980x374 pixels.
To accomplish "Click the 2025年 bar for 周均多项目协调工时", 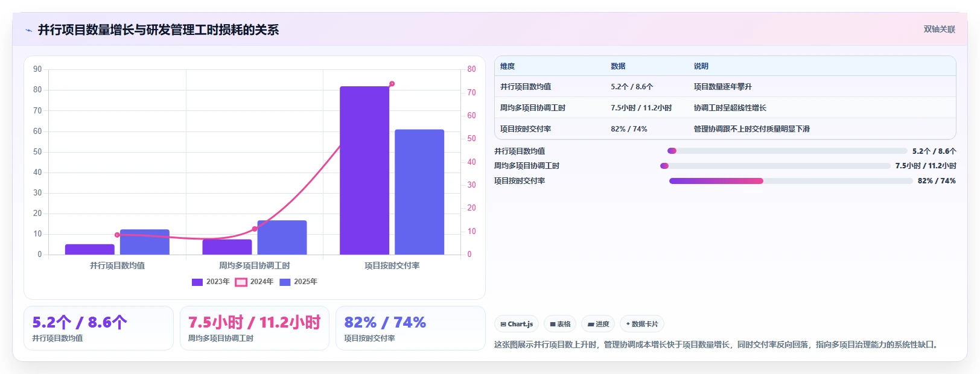I will tap(282, 238).
